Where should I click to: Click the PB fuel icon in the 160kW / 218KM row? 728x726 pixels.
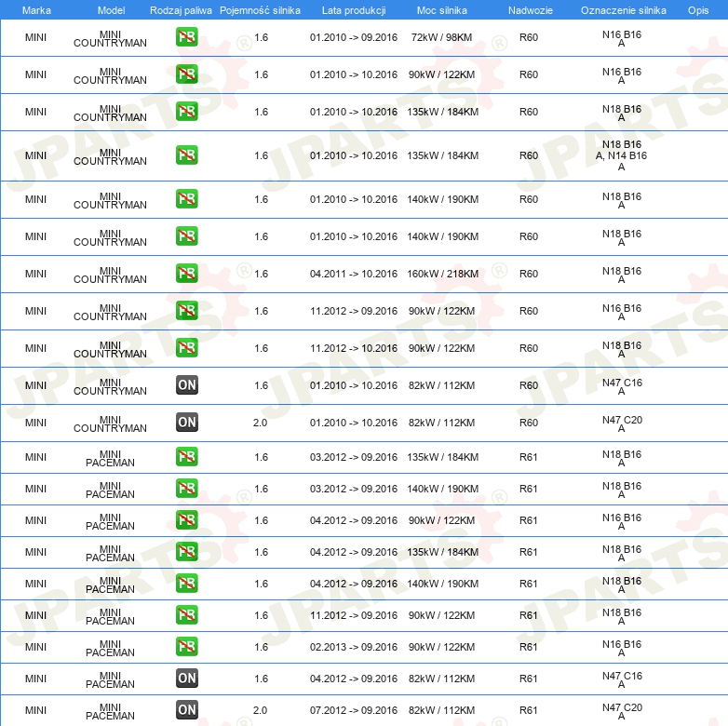click(x=186, y=274)
